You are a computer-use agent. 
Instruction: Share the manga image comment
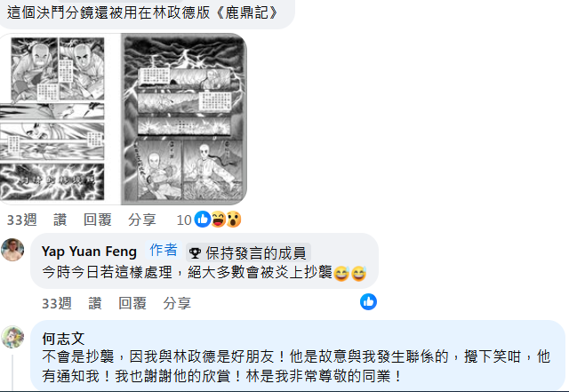point(142,220)
